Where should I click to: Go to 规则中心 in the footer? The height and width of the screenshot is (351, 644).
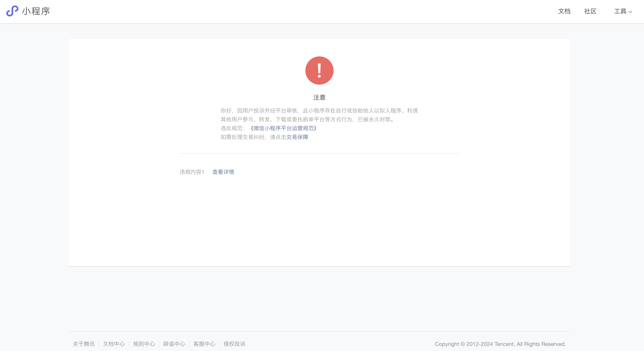point(144,344)
